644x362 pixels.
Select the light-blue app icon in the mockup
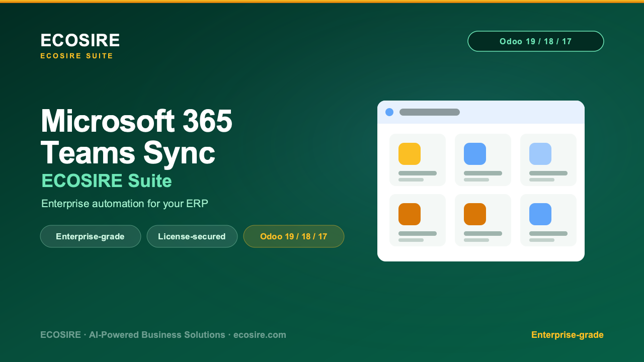[540, 154]
